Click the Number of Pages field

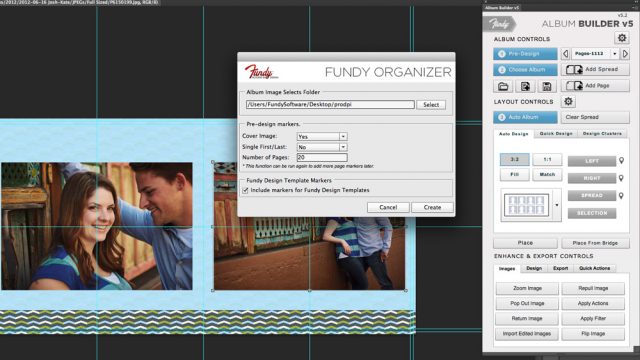coord(322,158)
